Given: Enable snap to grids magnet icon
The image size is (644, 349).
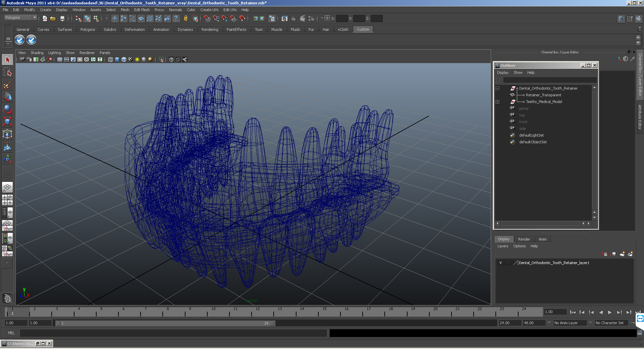Looking at the screenshot, I should tap(207, 18).
